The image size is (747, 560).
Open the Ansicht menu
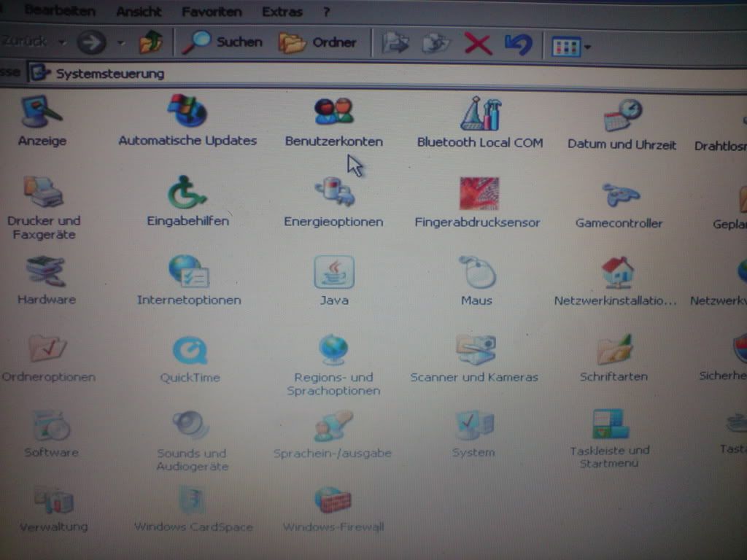pyautogui.click(x=139, y=12)
